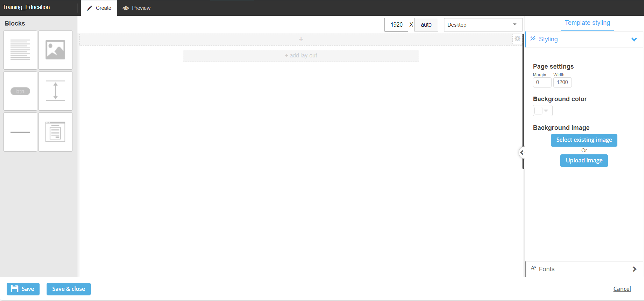Click the Margin input field
Screen dimensions: 644x301
pos(542,82)
